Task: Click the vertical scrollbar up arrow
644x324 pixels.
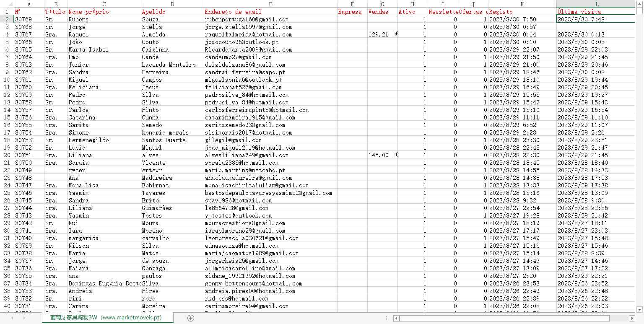Action: [640, 11]
